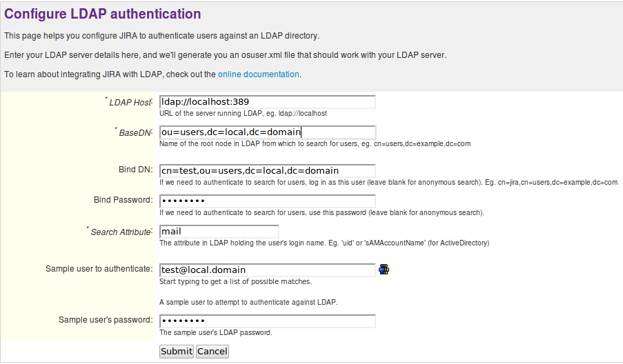Focus the Sample user to authenticate field
Screen dimensions: 623x364
pos(267,270)
